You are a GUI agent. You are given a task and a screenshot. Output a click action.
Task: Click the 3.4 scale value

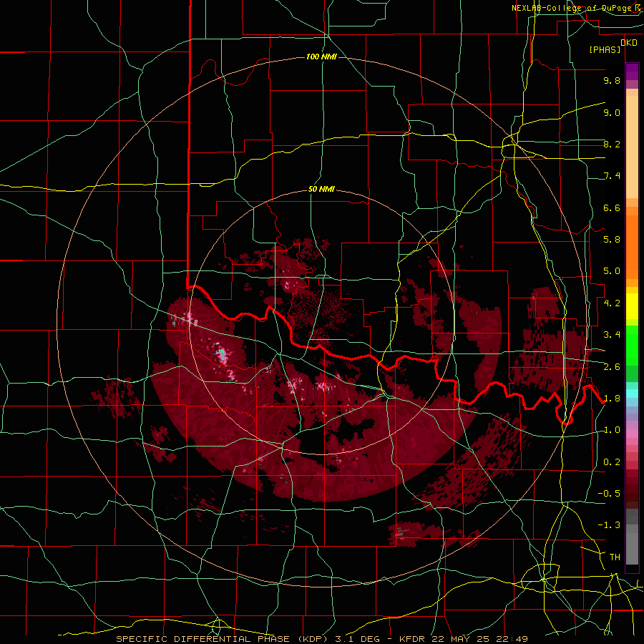(x=612, y=335)
